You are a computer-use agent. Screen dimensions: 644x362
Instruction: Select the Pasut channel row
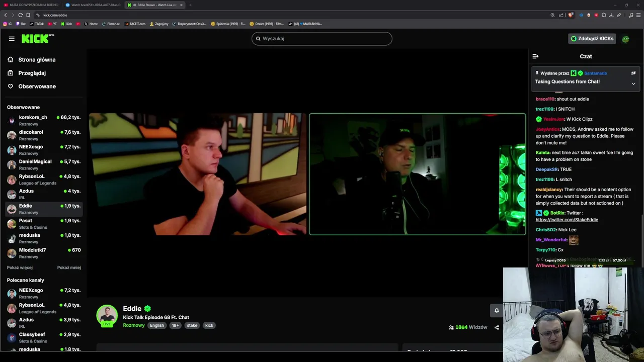(44, 223)
